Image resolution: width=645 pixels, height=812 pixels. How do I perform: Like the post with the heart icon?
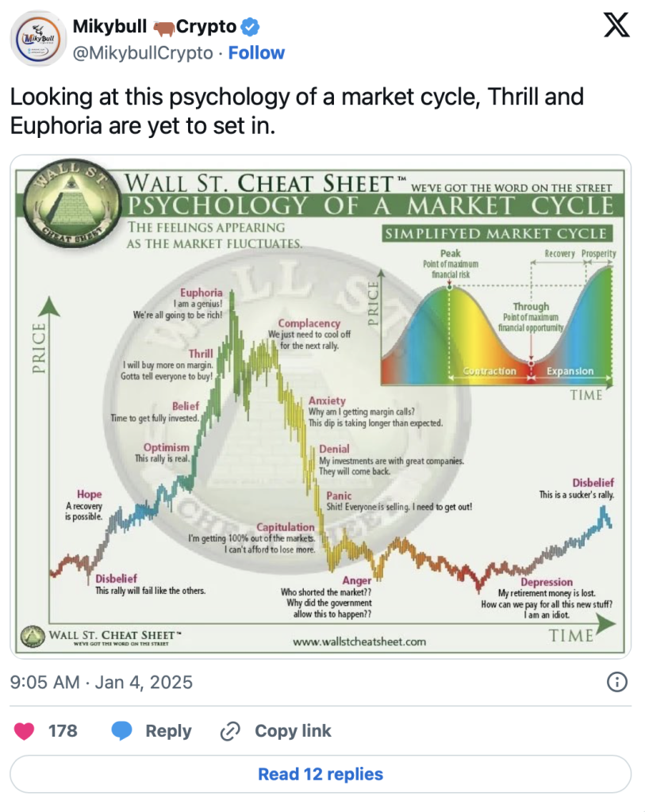click(25, 730)
